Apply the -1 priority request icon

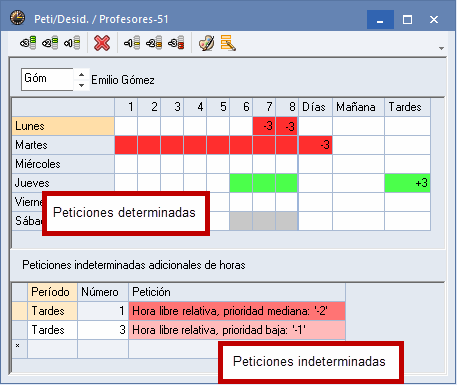point(132,43)
